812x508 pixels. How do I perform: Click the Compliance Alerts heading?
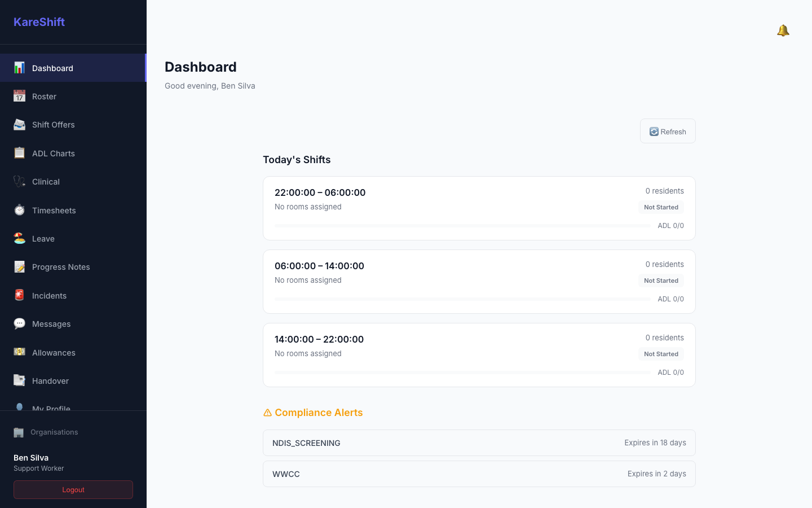313,413
